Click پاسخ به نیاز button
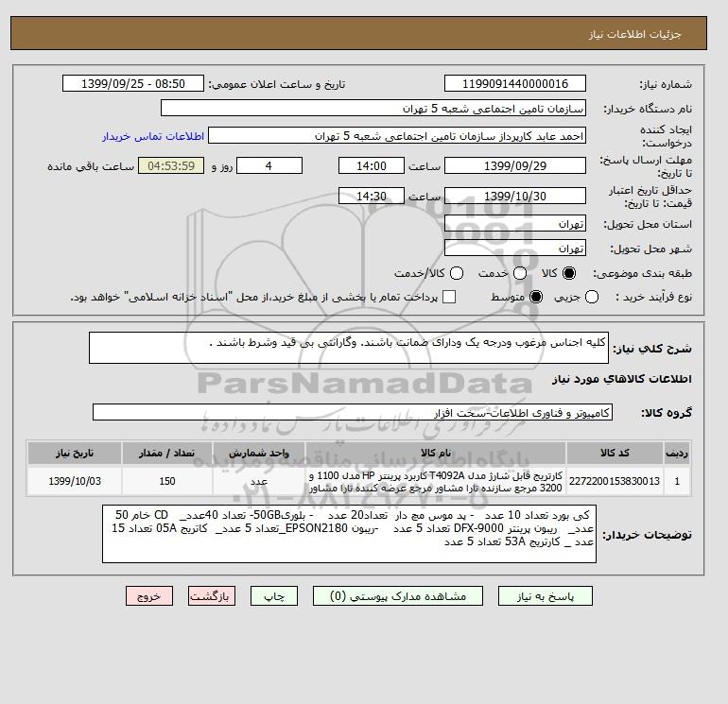Screen dimensions: 728x704 coord(546,596)
